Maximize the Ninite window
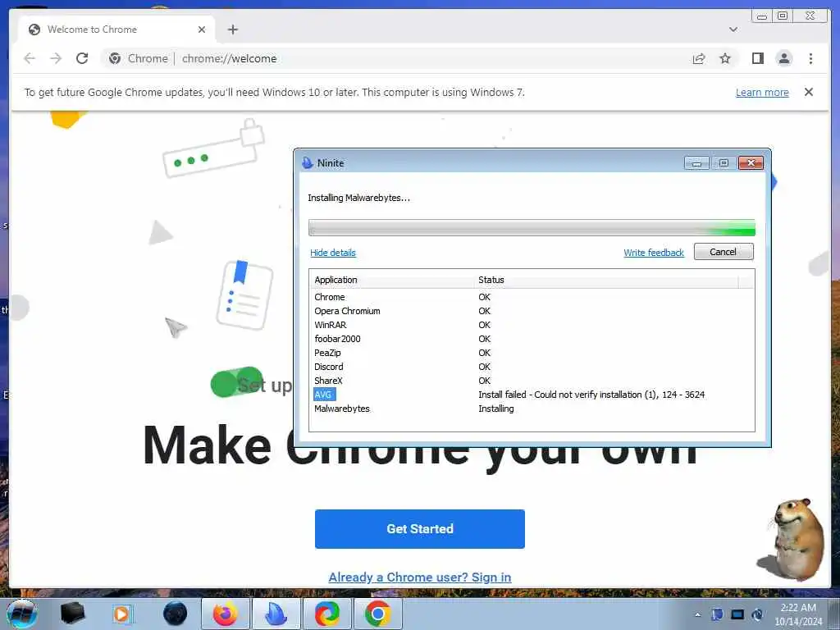840x630 pixels. pos(724,163)
